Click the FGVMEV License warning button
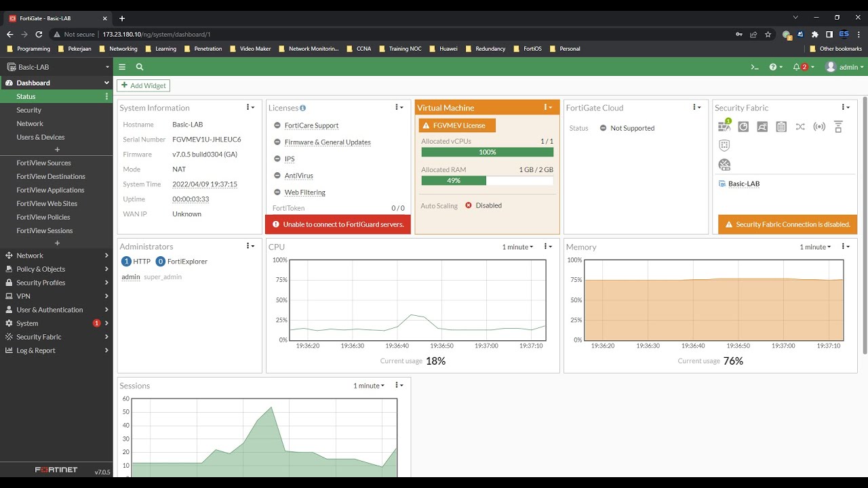 coord(457,125)
